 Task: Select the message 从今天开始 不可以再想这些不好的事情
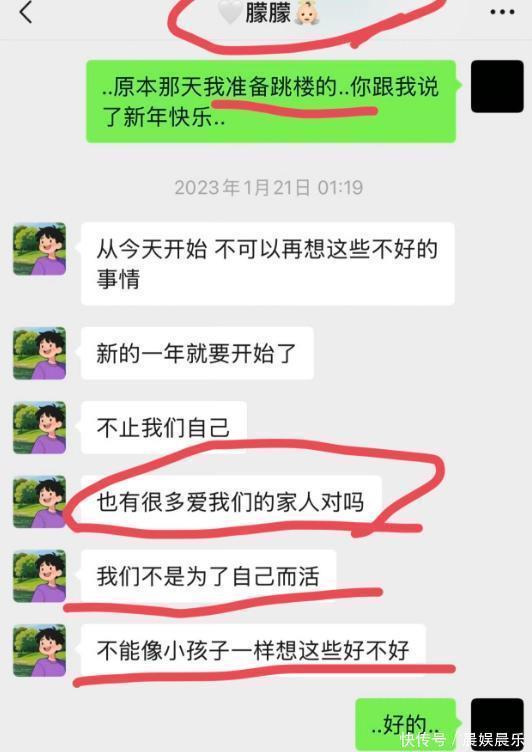pos(268,264)
